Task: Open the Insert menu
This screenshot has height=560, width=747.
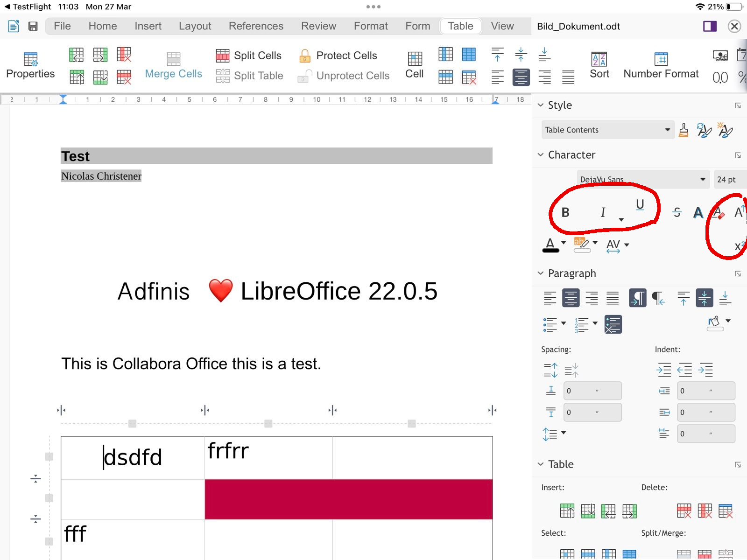Action: [x=148, y=26]
